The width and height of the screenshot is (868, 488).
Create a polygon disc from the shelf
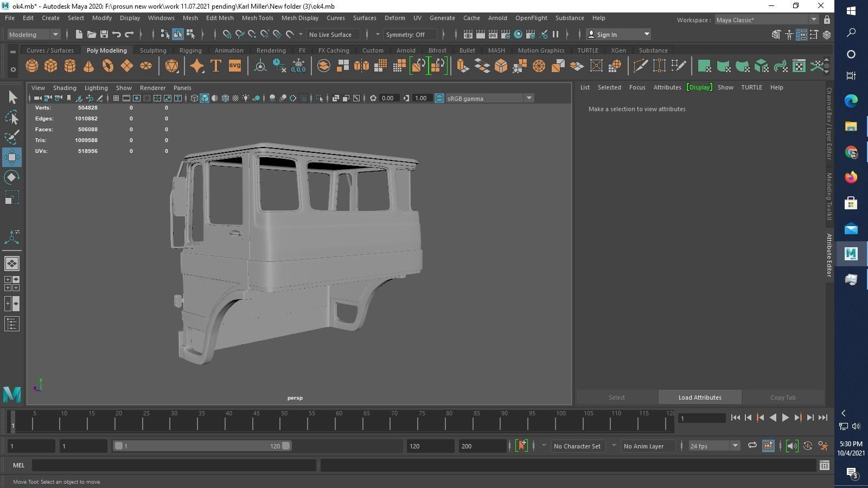coord(146,66)
